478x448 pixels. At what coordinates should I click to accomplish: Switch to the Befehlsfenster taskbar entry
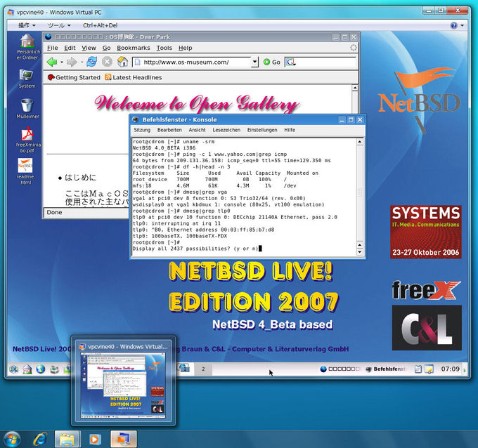point(386,369)
